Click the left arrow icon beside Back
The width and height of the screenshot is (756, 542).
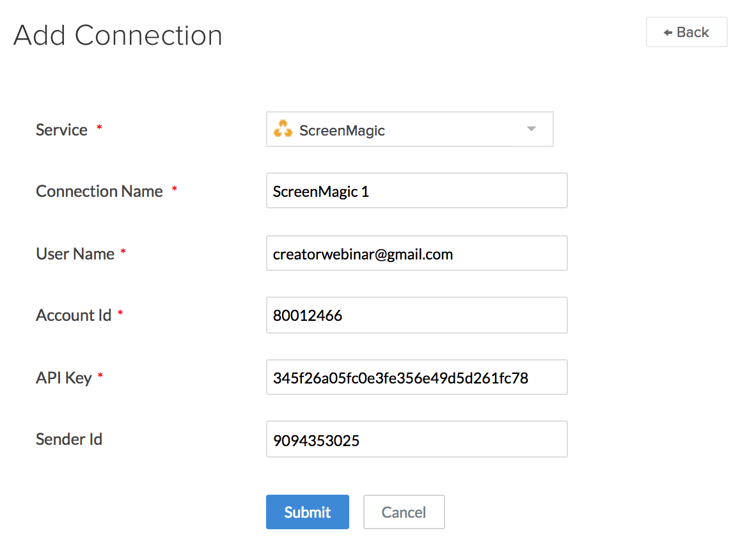point(668,33)
